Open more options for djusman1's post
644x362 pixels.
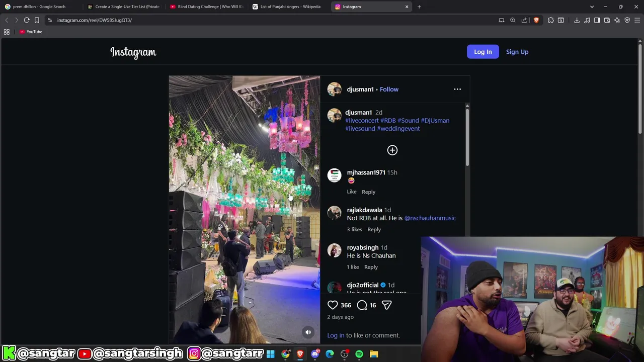tap(457, 89)
